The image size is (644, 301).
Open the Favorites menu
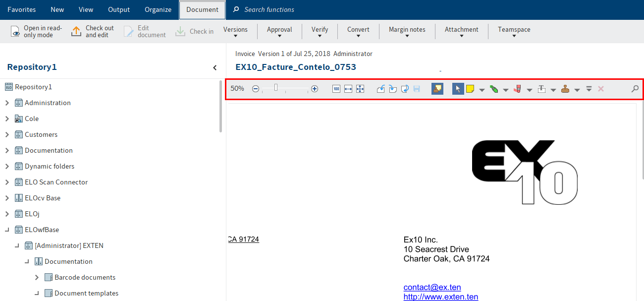tap(21, 9)
